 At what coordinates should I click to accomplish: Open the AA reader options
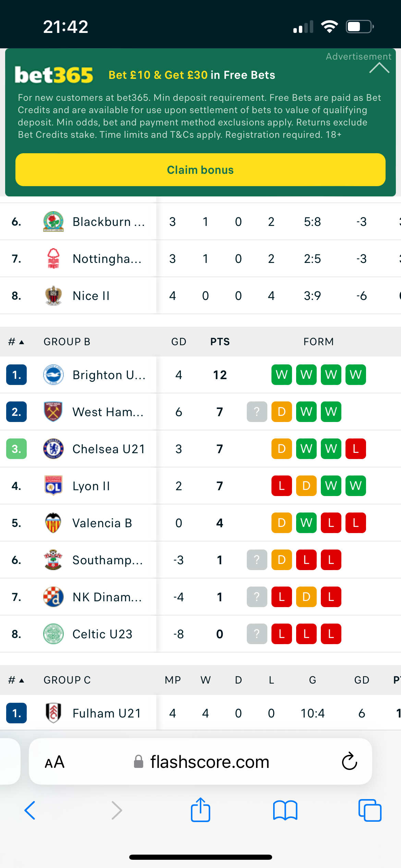[x=54, y=762]
